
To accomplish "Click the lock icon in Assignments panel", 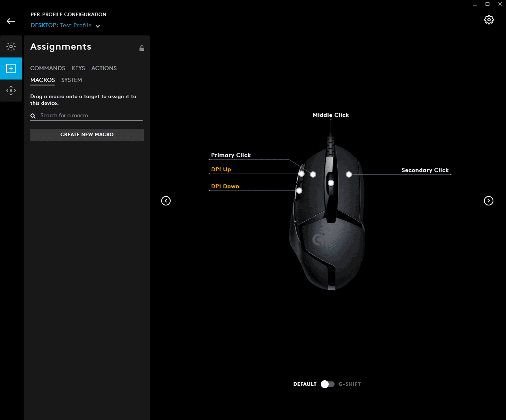I will pos(141,48).
